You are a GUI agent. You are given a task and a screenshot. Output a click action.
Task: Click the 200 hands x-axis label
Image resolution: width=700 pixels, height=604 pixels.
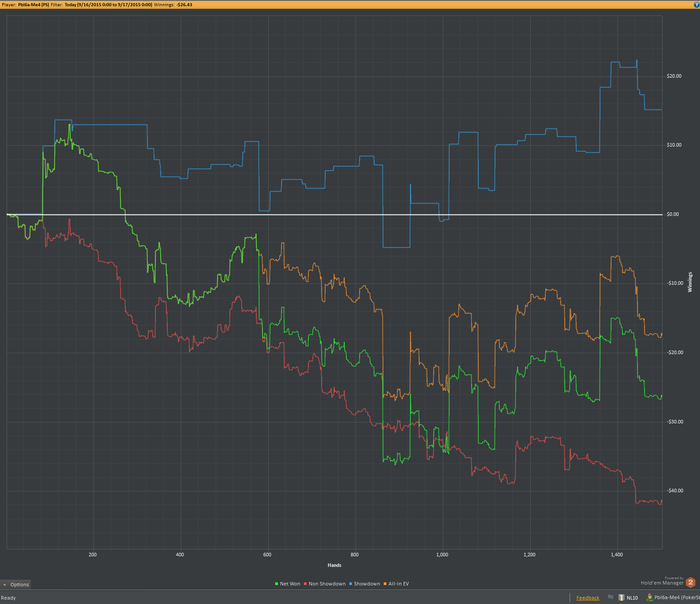tap(92, 555)
